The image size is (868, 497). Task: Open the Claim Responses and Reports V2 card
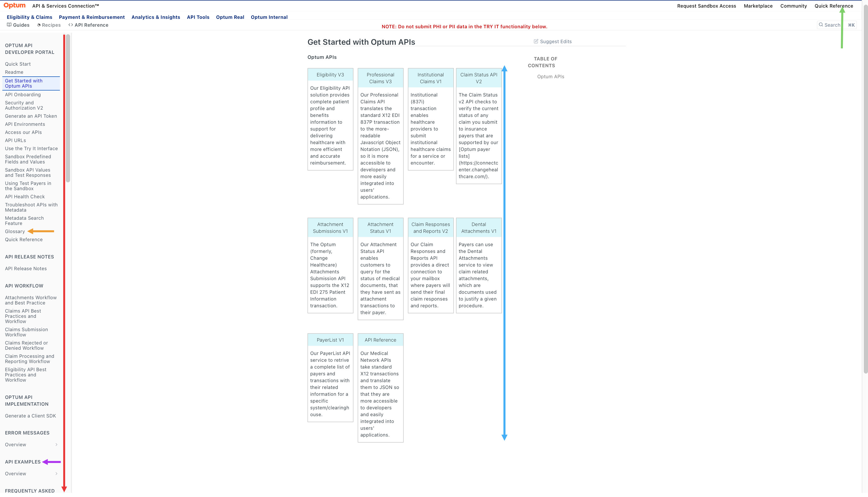(431, 265)
